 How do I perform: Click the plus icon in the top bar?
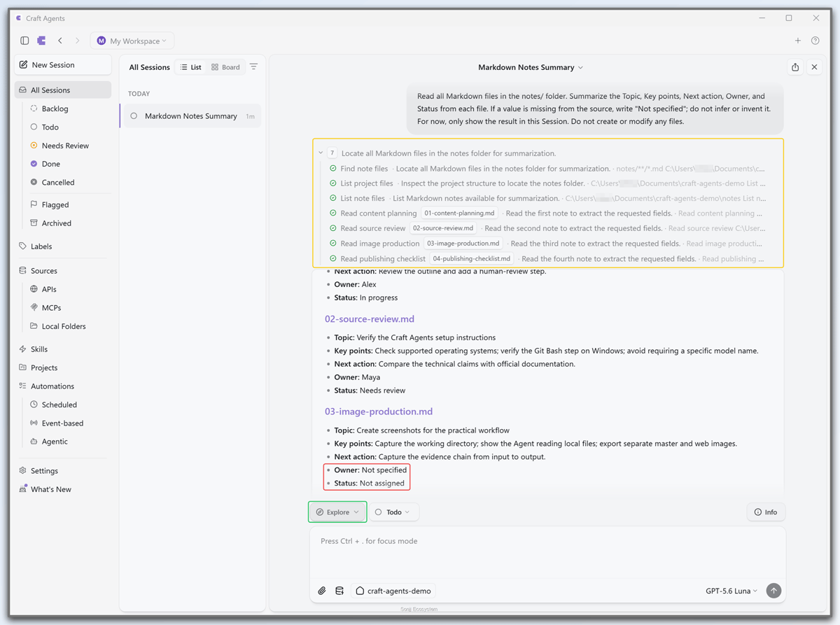[797, 41]
